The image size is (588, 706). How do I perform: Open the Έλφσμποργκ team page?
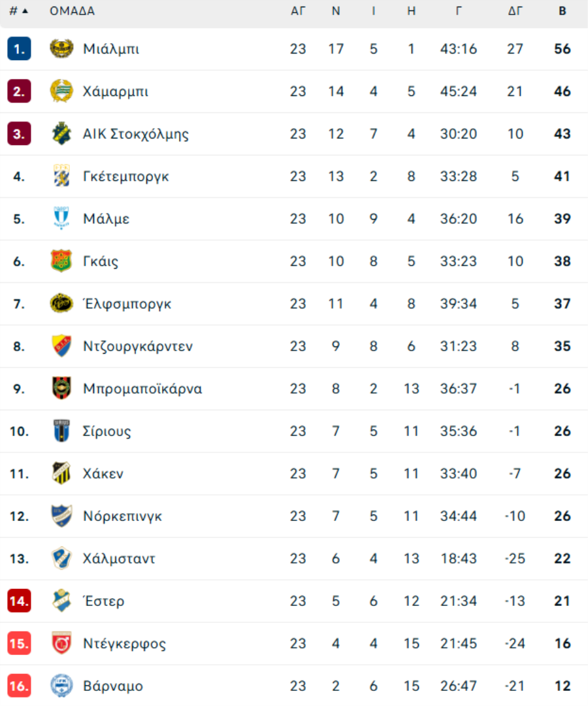pyautogui.click(x=127, y=304)
